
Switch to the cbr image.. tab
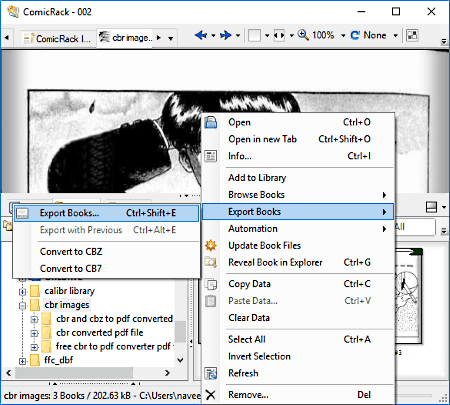coord(125,38)
